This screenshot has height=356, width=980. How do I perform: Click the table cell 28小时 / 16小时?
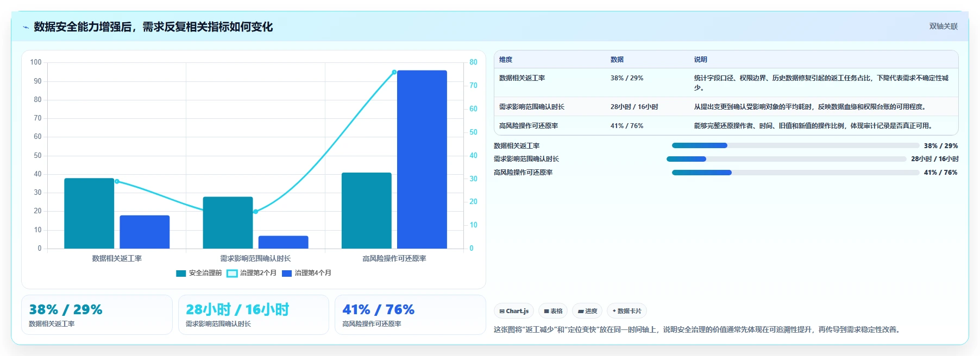(x=634, y=107)
